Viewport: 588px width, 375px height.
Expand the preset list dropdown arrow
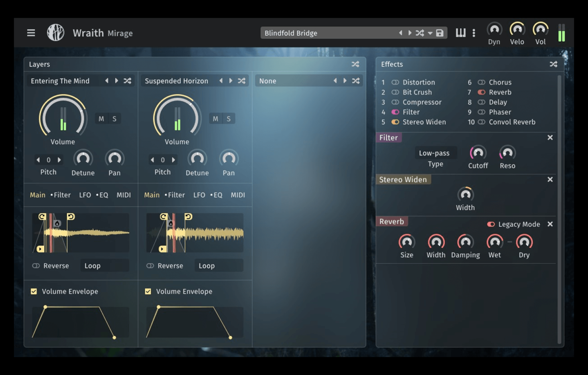430,33
